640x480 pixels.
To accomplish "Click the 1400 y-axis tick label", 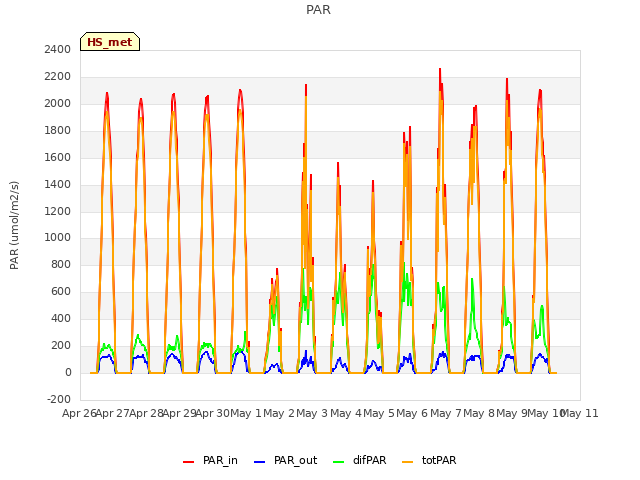I will point(58,184).
